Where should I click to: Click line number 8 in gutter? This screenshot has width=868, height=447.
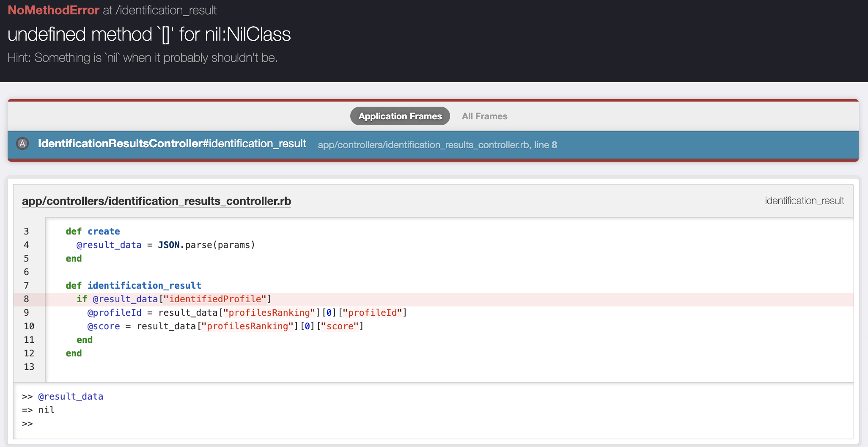pyautogui.click(x=26, y=299)
